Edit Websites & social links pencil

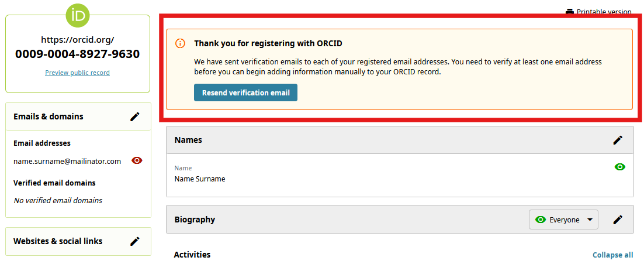tap(135, 241)
